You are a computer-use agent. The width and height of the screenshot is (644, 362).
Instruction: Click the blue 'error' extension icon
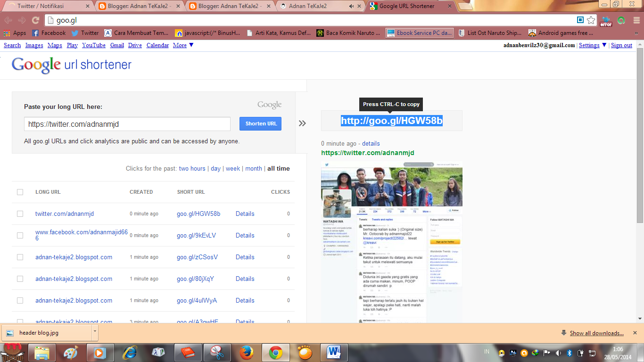click(x=606, y=21)
